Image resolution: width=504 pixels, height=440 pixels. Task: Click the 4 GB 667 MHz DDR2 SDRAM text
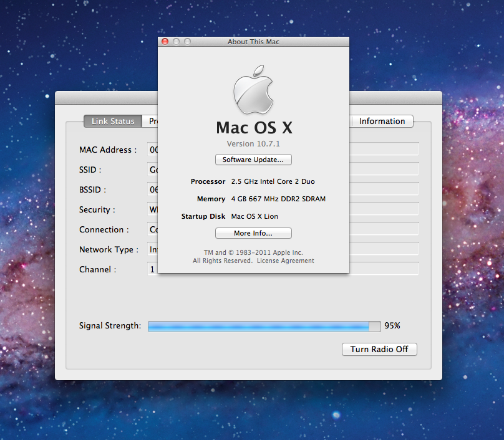(x=278, y=199)
